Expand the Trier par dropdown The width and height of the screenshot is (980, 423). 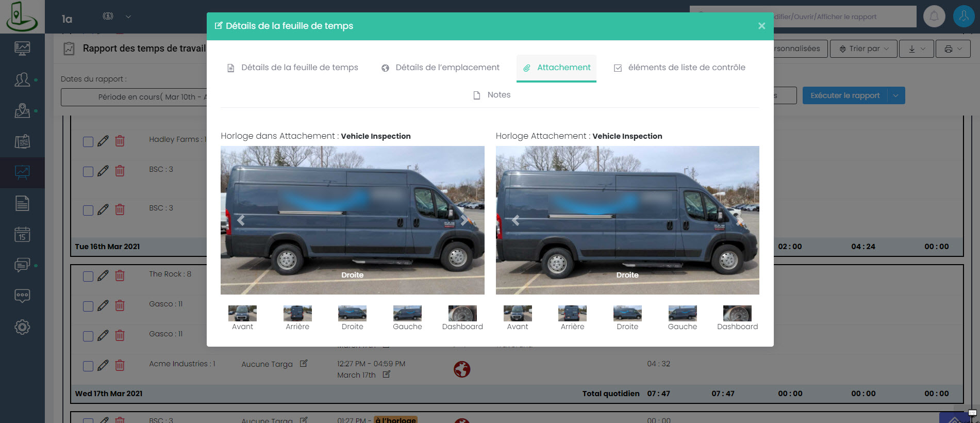[x=863, y=48]
